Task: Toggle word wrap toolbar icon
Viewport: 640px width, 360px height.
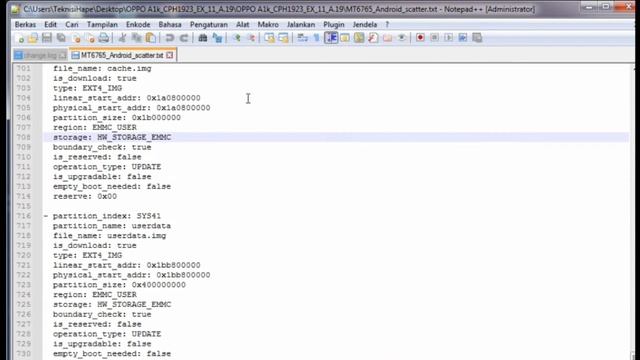Action: 302,38
